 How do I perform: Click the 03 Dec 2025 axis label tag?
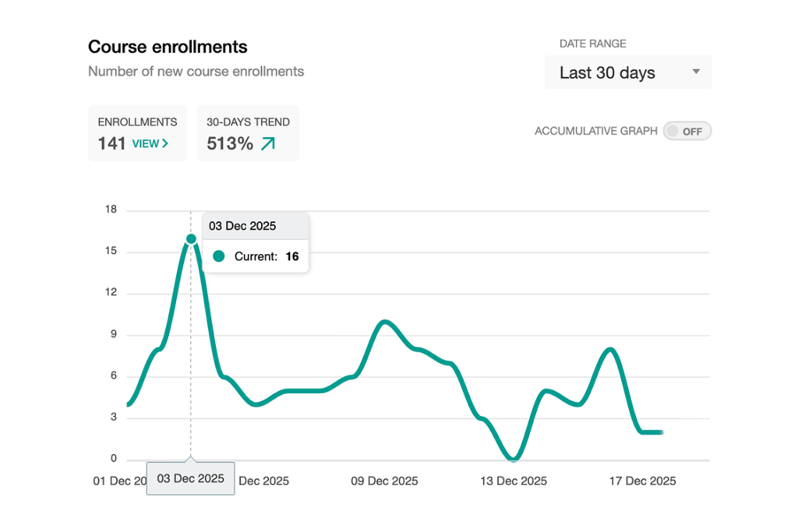pos(190,478)
